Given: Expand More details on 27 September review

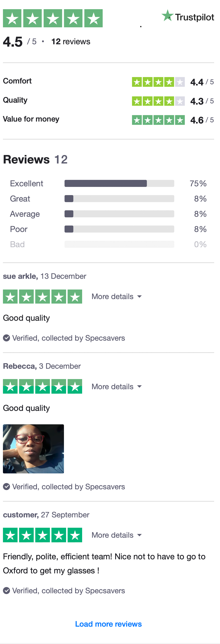Looking at the screenshot, I should click(117, 535).
